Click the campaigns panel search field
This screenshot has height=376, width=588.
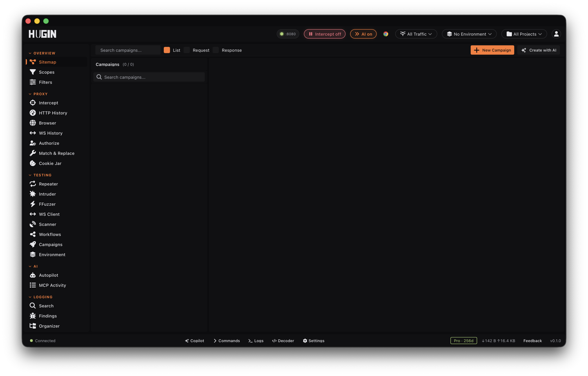pos(149,77)
